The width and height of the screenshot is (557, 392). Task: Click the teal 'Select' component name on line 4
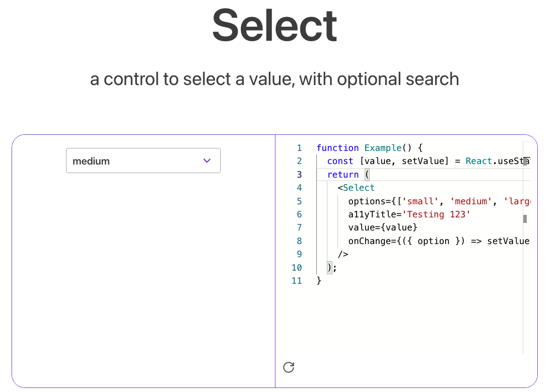(359, 187)
